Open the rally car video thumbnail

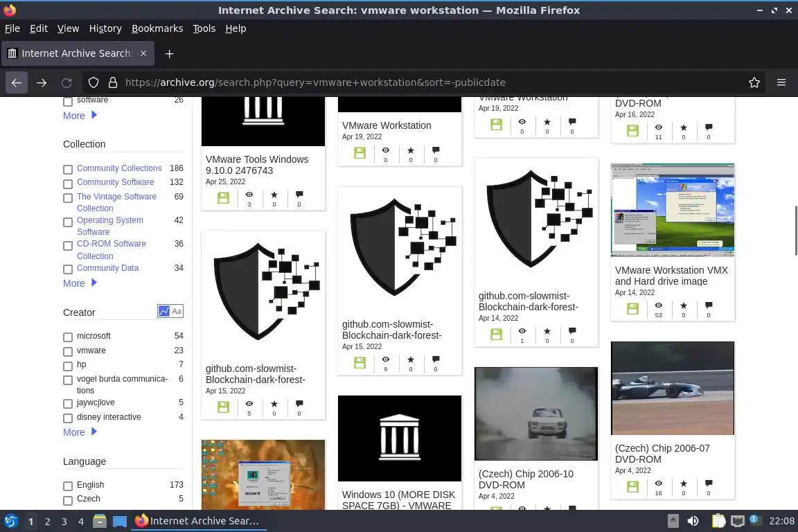point(536,414)
